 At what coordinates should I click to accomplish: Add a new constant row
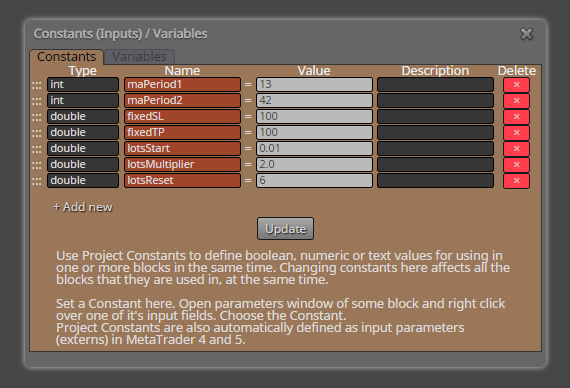tap(83, 207)
